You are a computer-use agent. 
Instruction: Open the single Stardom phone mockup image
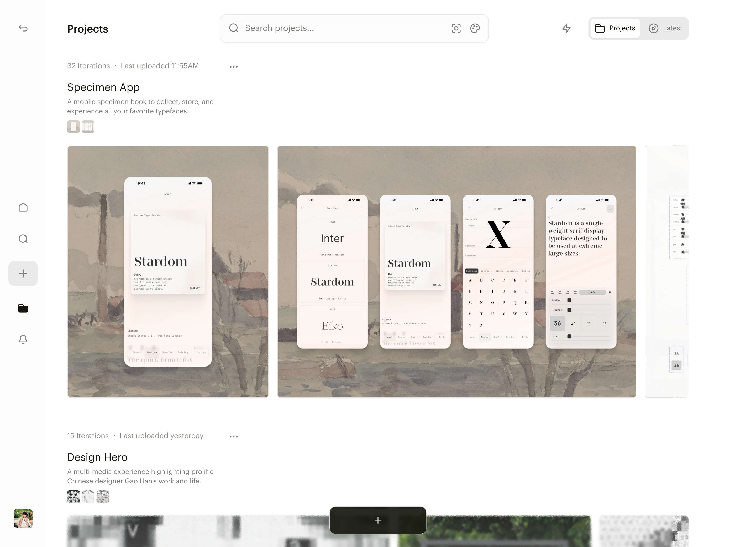click(x=168, y=271)
